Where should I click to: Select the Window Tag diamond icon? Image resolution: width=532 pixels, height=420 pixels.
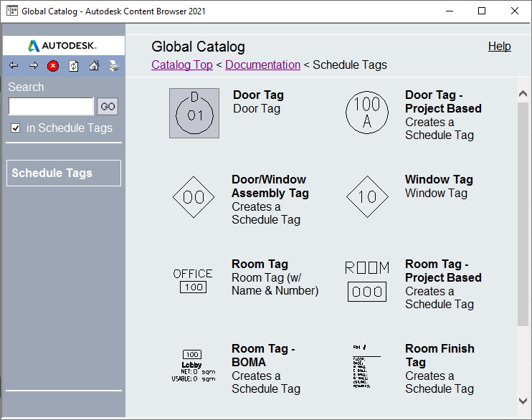point(367,196)
